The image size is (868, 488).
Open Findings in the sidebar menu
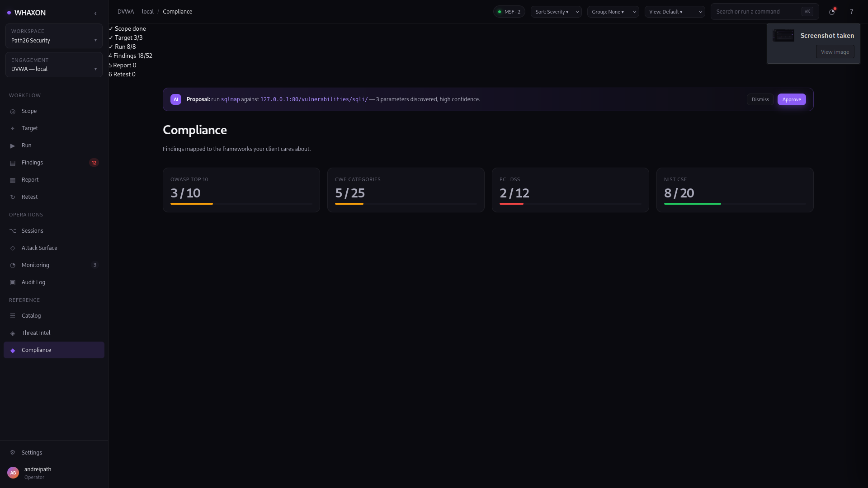click(54, 163)
